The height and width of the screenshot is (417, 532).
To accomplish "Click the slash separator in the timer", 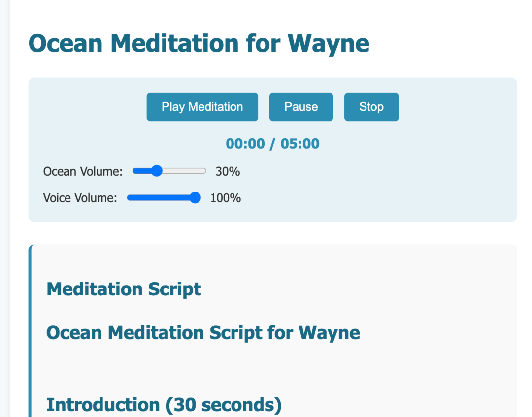I will coord(273,144).
